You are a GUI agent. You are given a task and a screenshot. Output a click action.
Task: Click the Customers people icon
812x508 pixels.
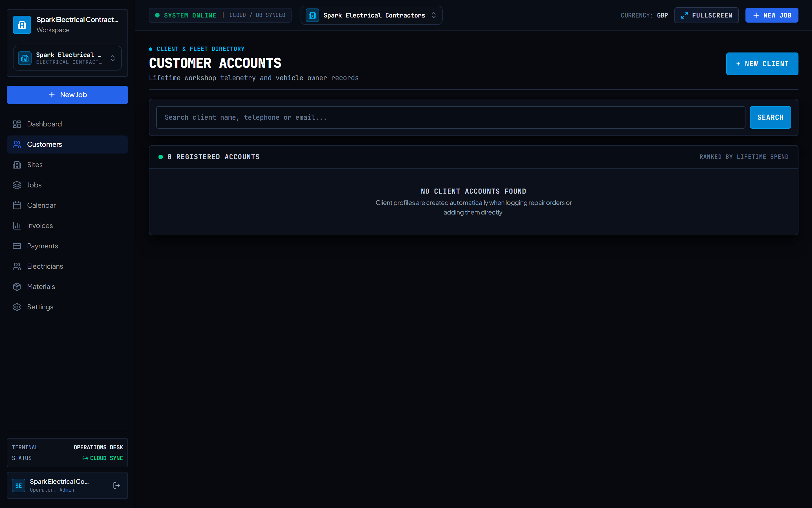point(17,144)
